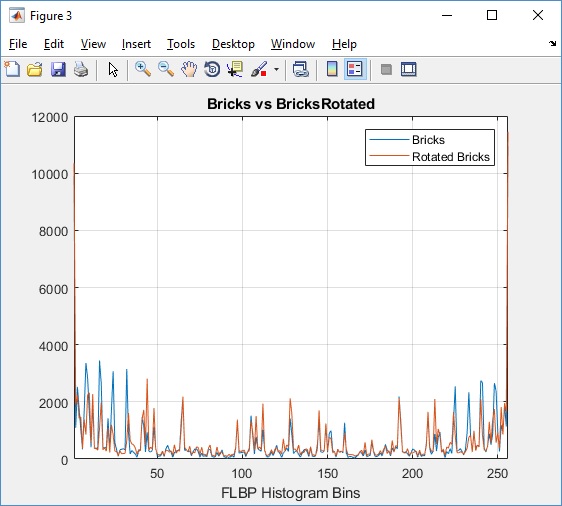Click the orange line sample in the legend

tap(389, 156)
